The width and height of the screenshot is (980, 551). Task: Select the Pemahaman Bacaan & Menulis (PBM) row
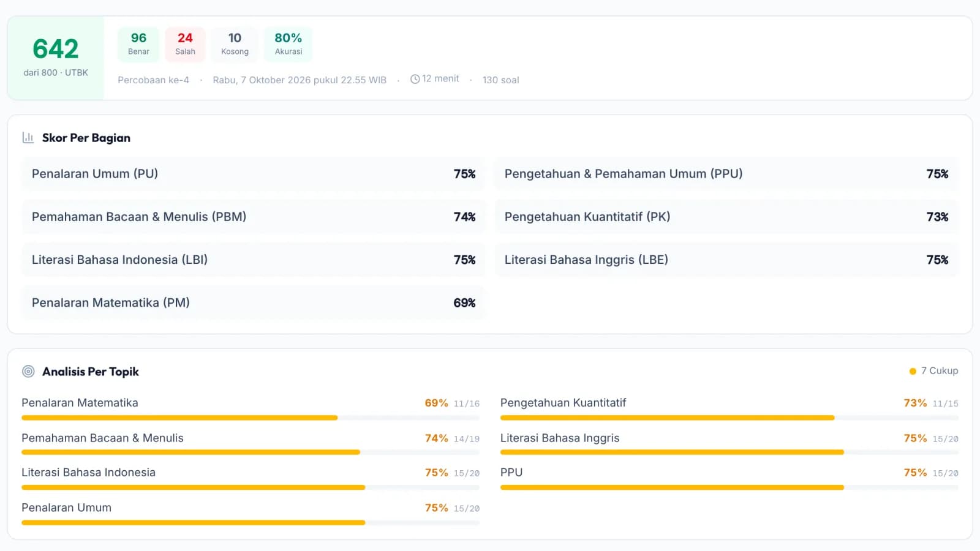coord(254,217)
